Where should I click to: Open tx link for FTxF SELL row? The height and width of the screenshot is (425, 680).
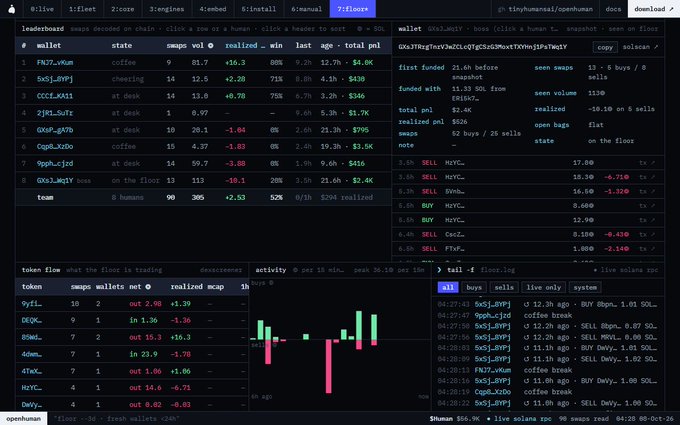647,248
